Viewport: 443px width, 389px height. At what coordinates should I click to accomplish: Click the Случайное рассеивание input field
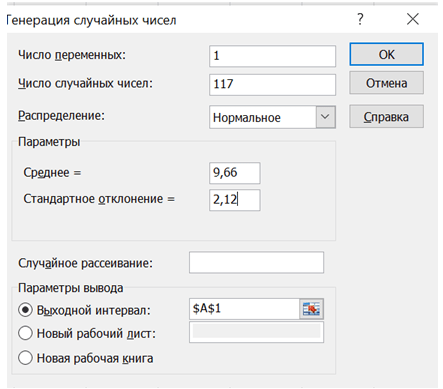coord(256,262)
